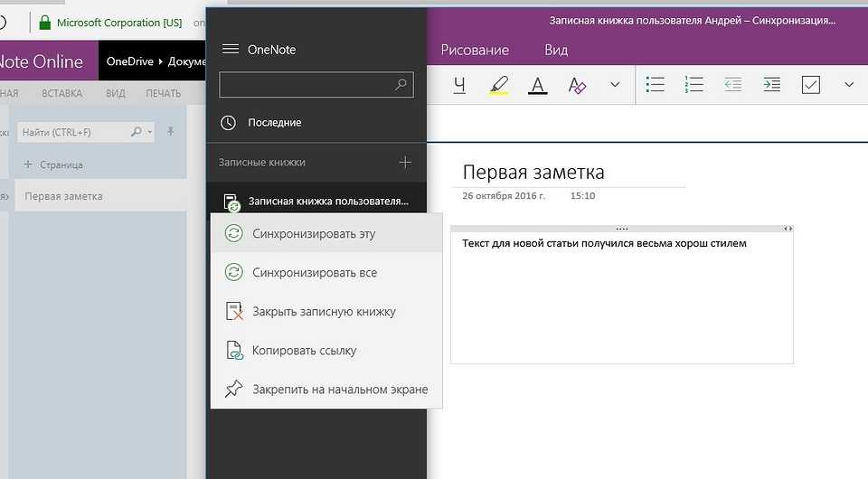868x479 pixels.
Task: Select Закрыть записную книжку menu entry
Action: (x=324, y=312)
